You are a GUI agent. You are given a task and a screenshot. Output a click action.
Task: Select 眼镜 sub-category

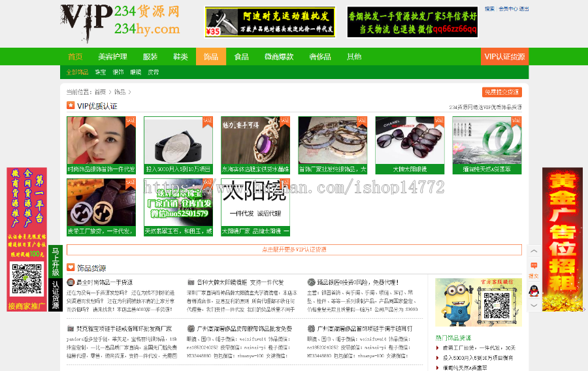pyautogui.click(x=136, y=72)
